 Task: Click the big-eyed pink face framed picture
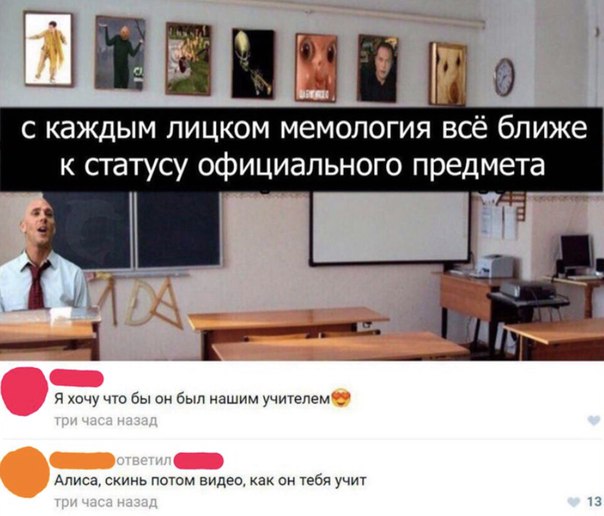coord(316,67)
